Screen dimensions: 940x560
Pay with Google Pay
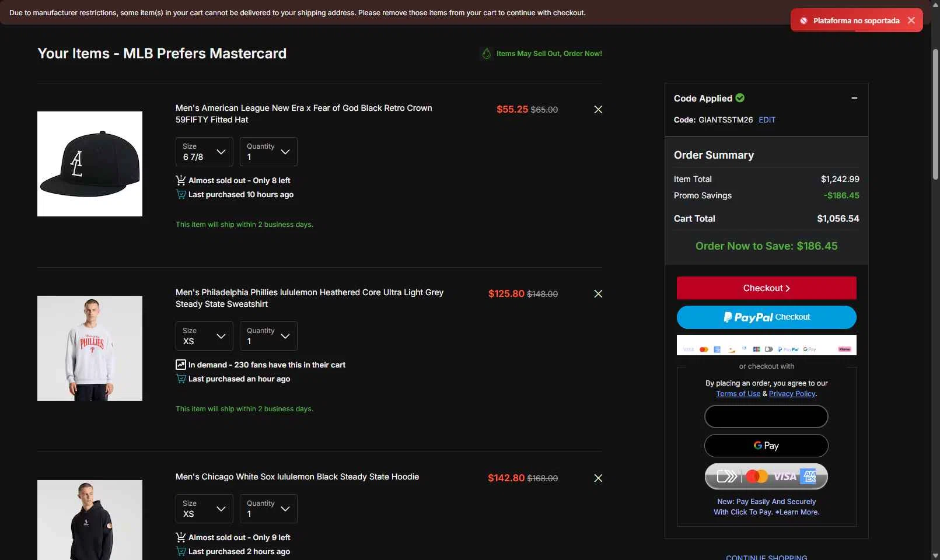[x=766, y=446]
